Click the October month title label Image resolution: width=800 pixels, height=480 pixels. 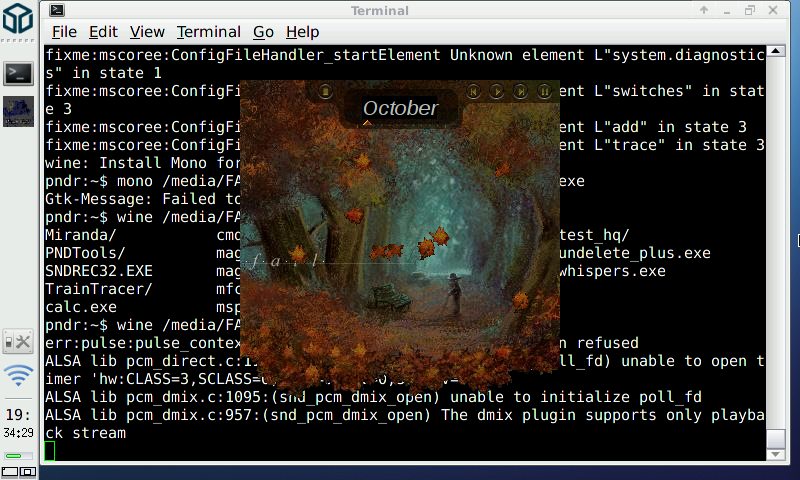point(400,108)
